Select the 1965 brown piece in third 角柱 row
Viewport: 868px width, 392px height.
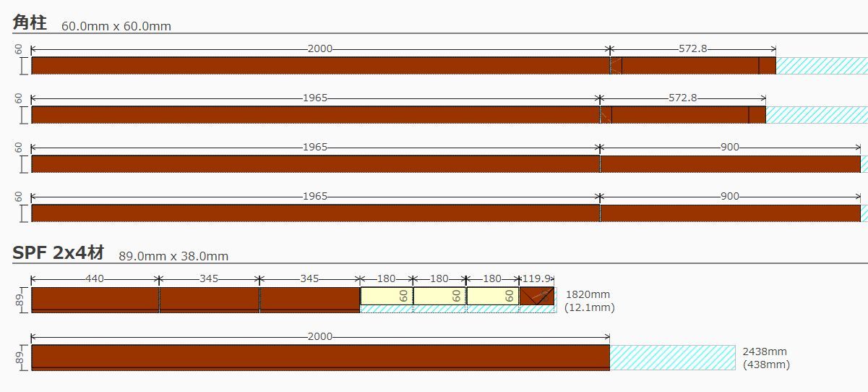pyautogui.click(x=315, y=163)
